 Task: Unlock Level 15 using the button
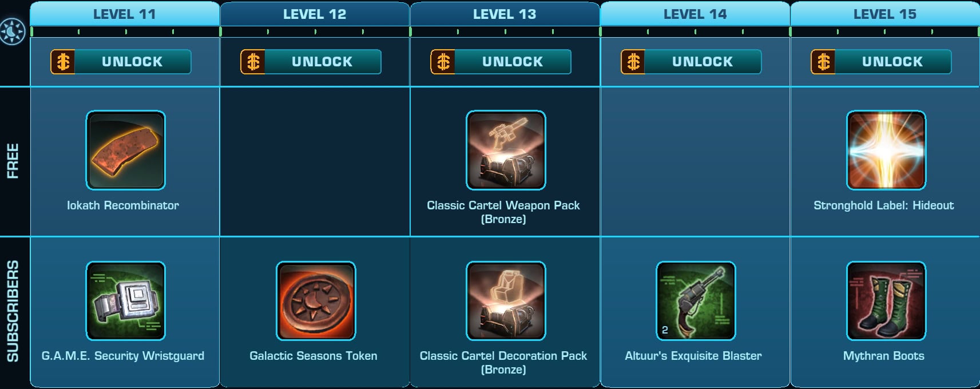click(881, 62)
